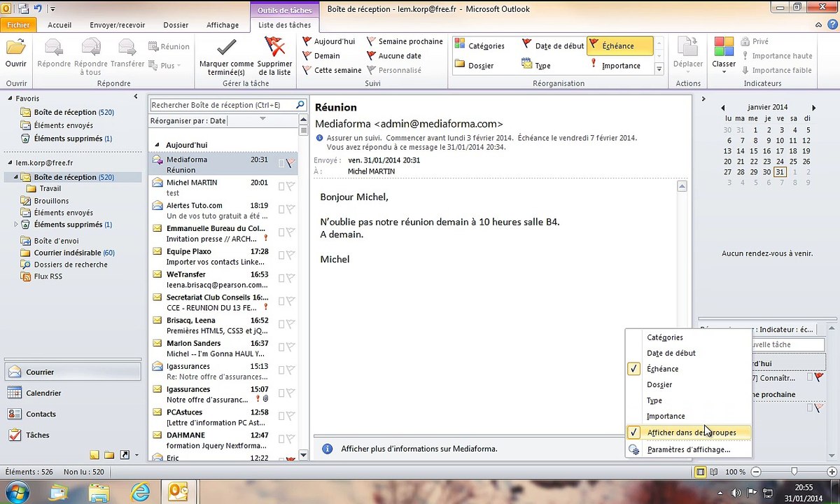Click the zoom slider handle

(x=794, y=472)
